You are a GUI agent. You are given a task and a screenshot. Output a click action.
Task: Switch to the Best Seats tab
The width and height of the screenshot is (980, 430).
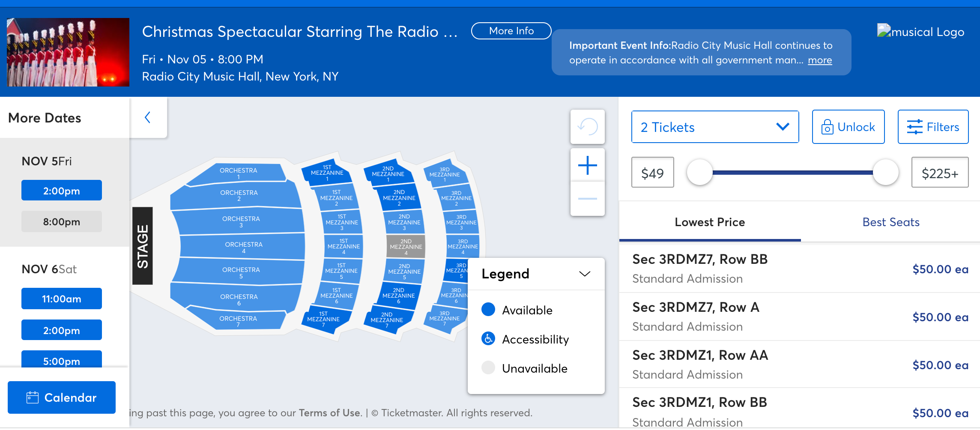[x=891, y=222]
